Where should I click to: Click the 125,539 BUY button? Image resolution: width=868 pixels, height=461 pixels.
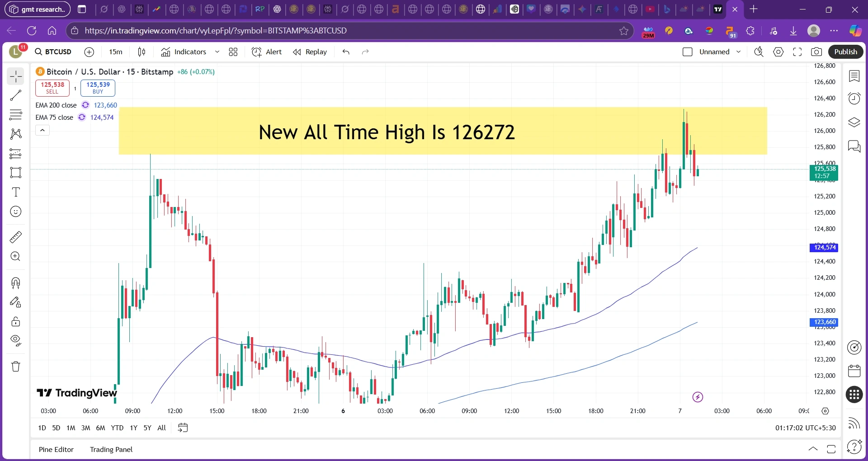(98, 88)
